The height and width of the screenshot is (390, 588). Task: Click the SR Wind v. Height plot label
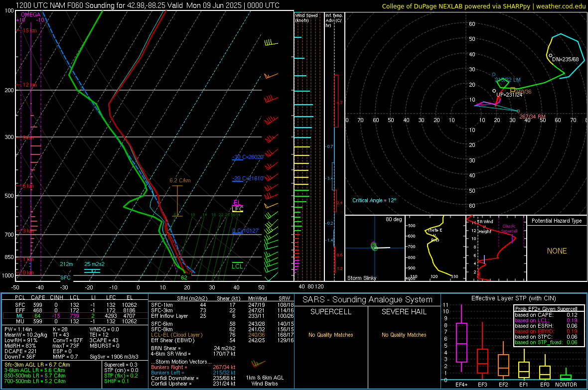(484, 227)
